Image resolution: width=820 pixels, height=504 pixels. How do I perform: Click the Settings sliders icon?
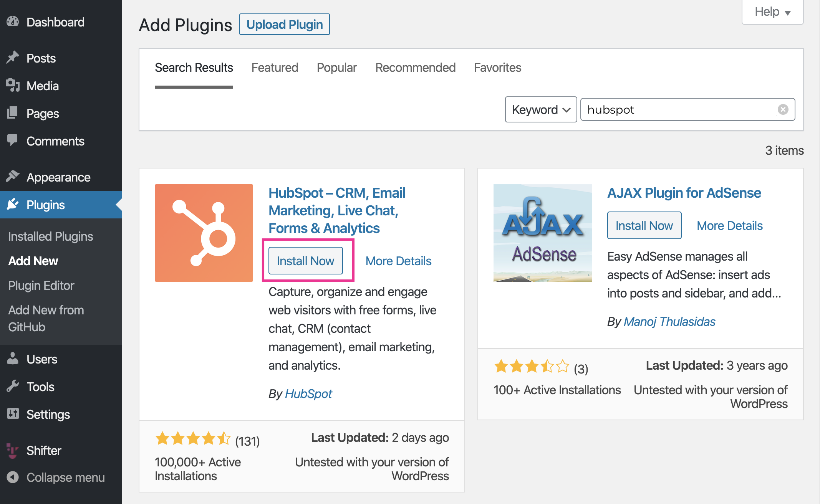[13, 414]
